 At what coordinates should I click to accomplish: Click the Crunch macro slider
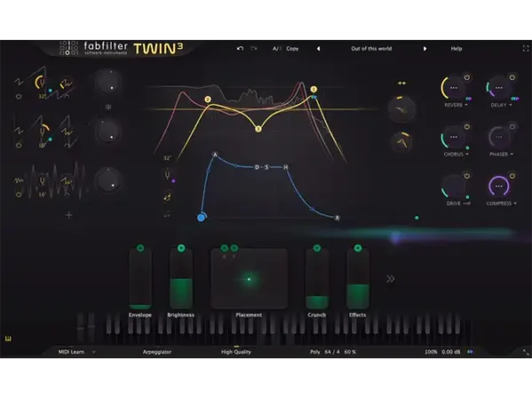[x=317, y=279]
